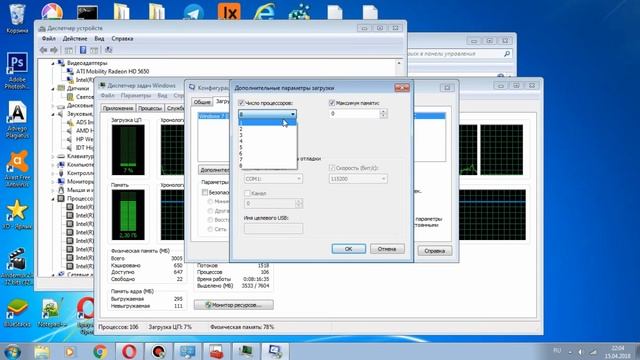
Task: Choose 2 in processor count list
Action: [267, 129]
